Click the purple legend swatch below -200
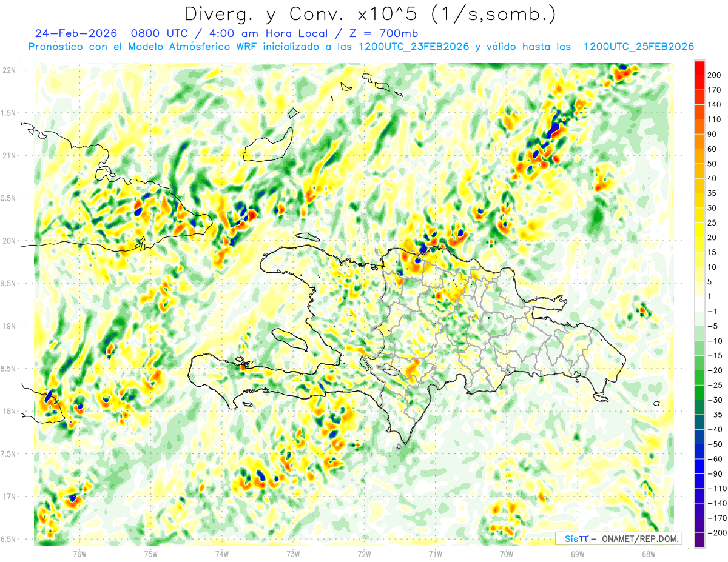 coord(699,540)
